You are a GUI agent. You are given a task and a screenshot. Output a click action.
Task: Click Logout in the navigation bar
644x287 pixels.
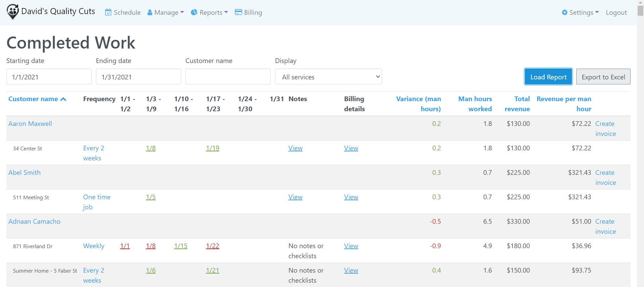tap(616, 12)
